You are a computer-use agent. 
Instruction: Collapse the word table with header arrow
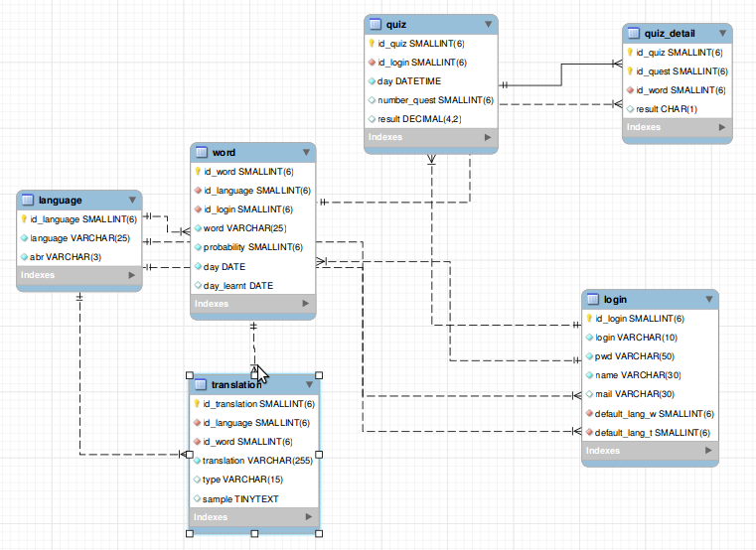point(305,152)
